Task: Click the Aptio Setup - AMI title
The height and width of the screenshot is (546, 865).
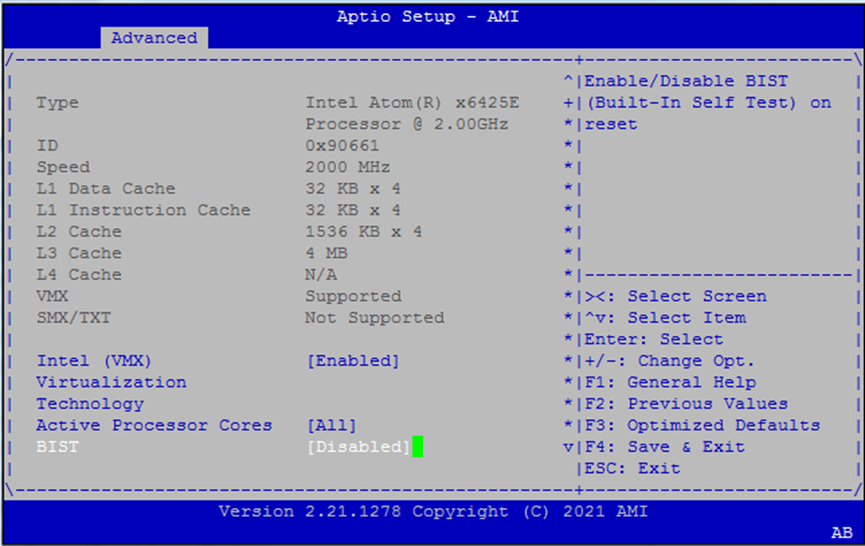Action: click(428, 17)
